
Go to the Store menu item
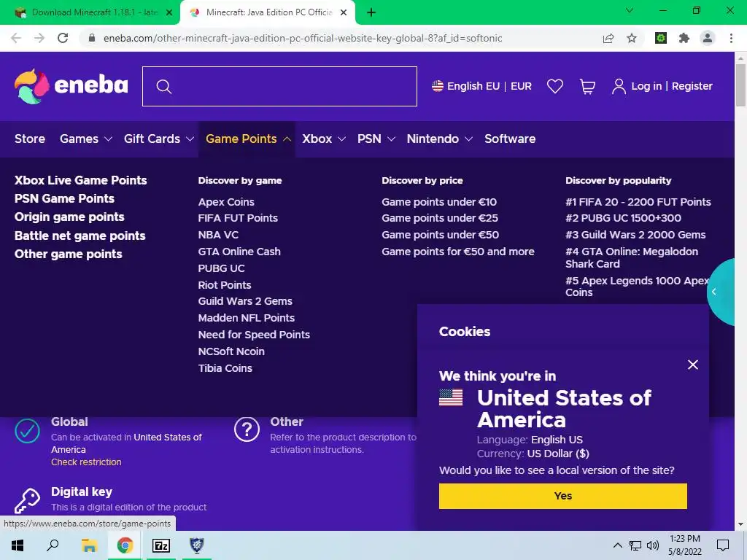point(29,139)
